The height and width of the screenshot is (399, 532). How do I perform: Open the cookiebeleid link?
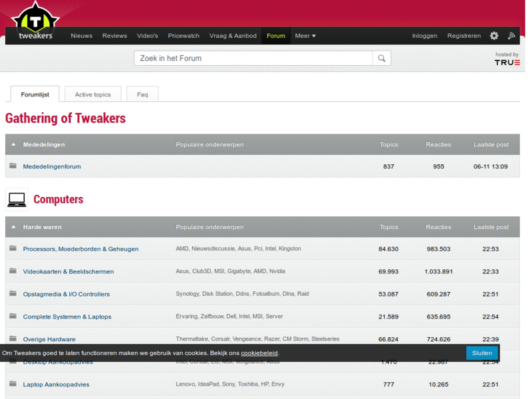(259, 353)
